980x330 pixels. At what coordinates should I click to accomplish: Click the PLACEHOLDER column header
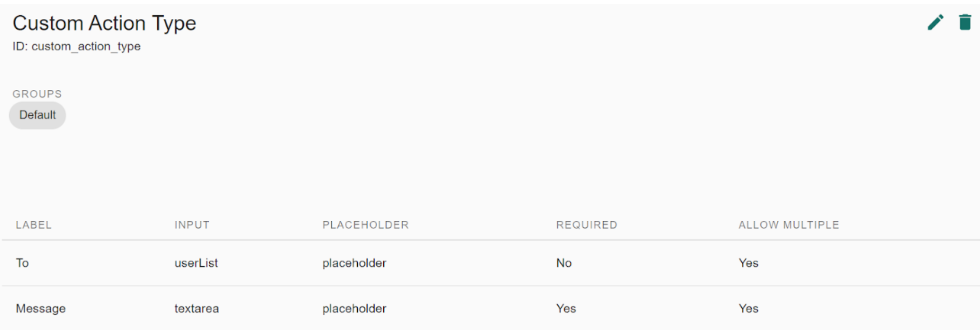366,225
